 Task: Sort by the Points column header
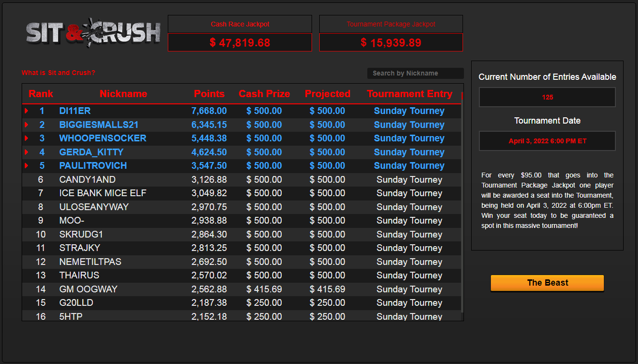click(209, 94)
